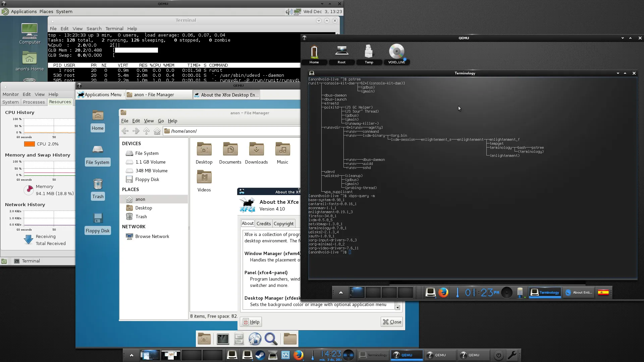
Task: Switch to the Credits tab in About Xfce
Action: pos(264,223)
